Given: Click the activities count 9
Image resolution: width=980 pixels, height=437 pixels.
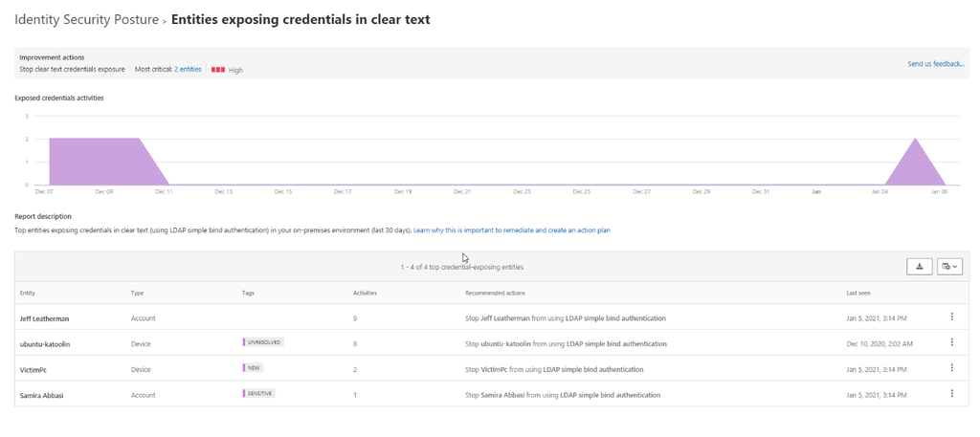Looking at the screenshot, I should [x=355, y=318].
